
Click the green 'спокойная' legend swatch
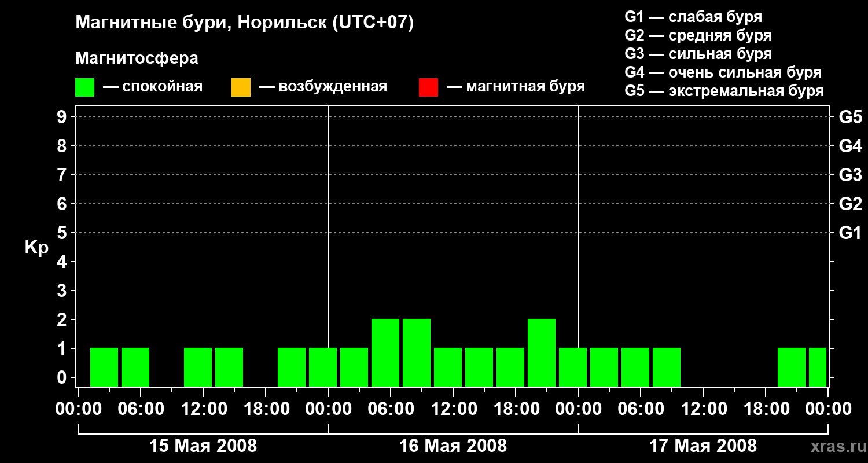click(85, 87)
